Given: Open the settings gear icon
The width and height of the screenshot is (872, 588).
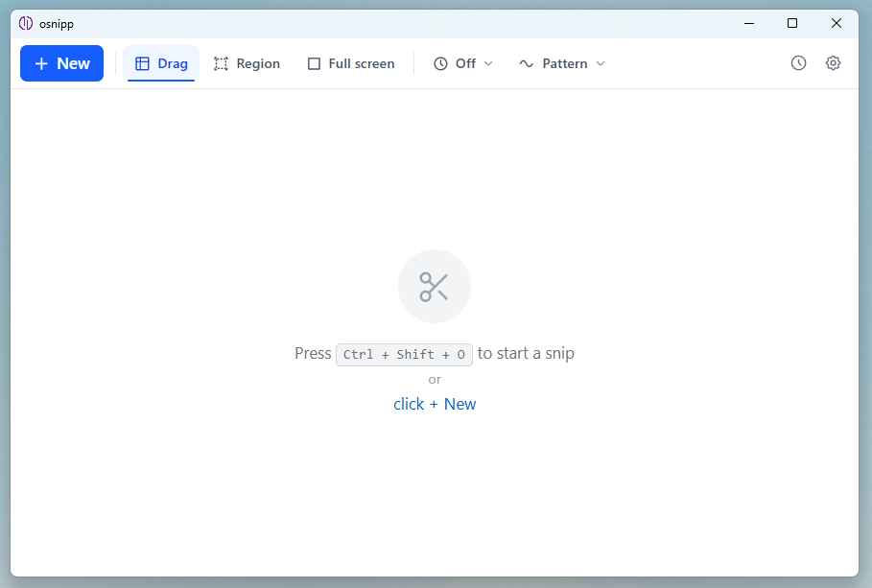Looking at the screenshot, I should point(833,62).
